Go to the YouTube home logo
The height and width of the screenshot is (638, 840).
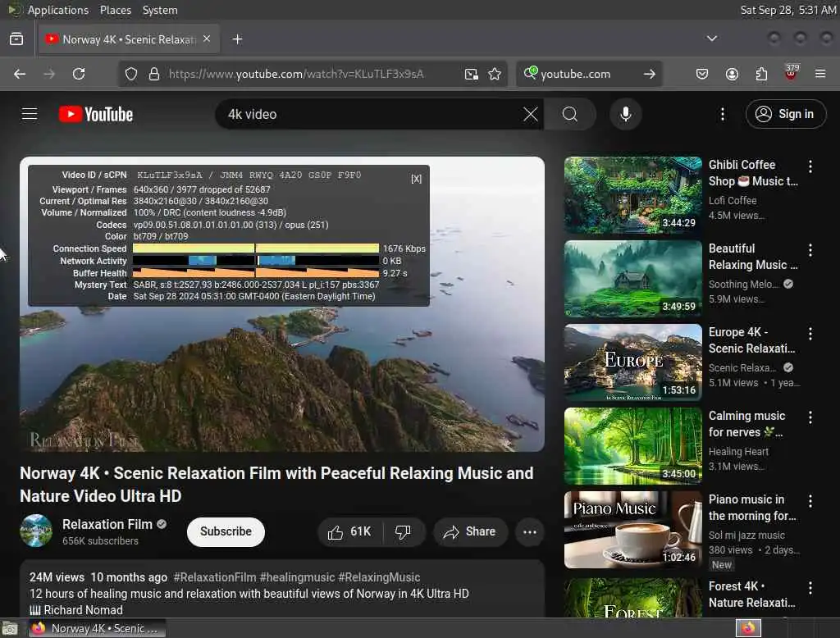pos(96,114)
